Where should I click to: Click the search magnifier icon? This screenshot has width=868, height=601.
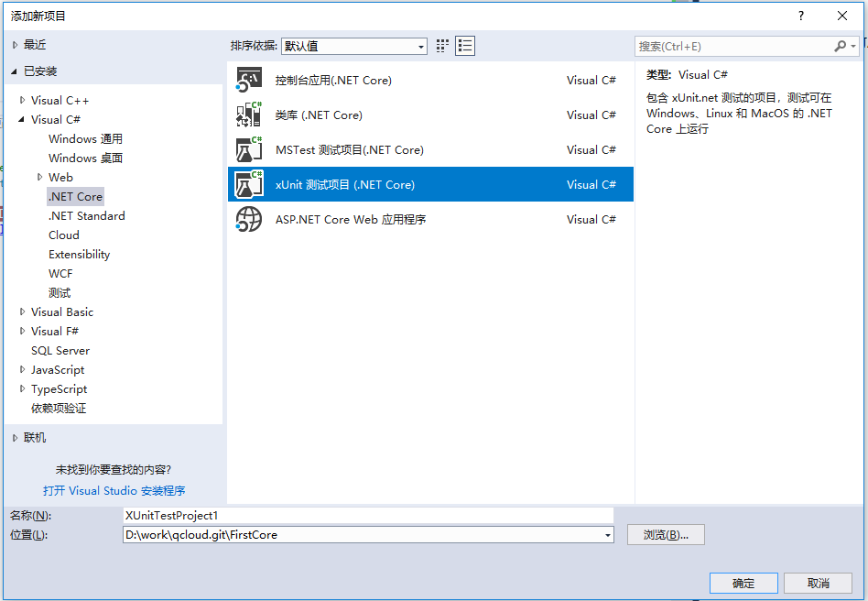[840, 47]
